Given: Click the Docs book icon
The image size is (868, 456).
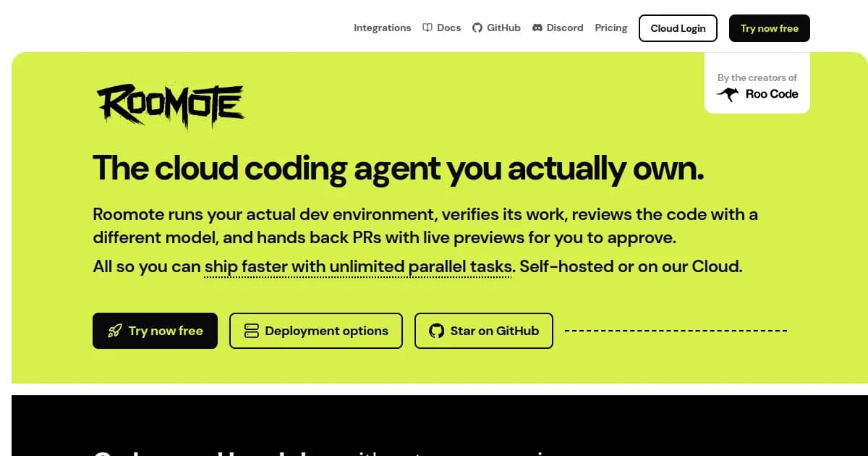Looking at the screenshot, I should tap(427, 28).
